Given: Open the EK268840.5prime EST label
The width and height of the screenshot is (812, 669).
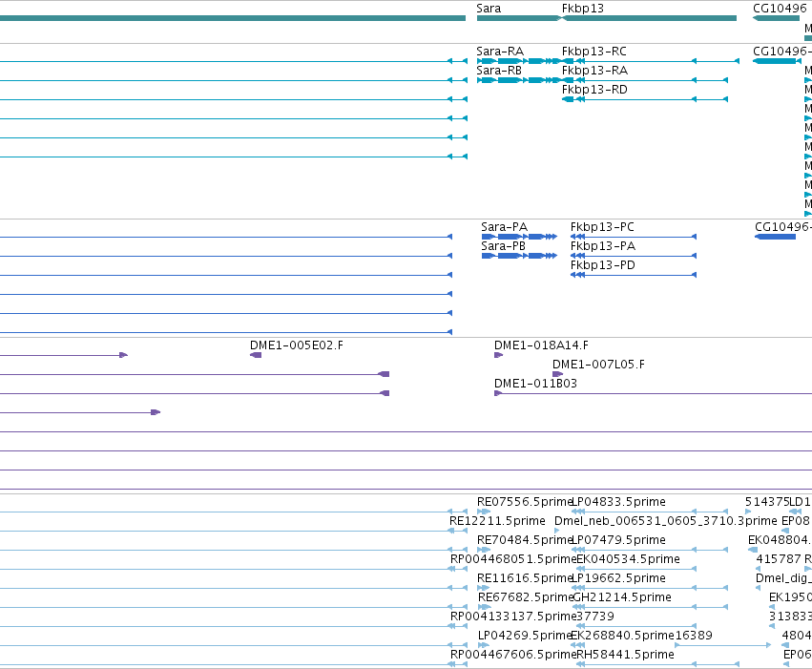Looking at the screenshot, I should (x=622, y=636).
